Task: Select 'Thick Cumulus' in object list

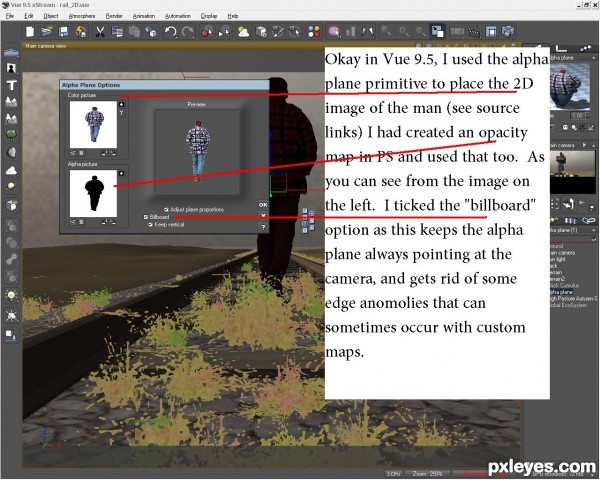Action: click(x=565, y=286)
